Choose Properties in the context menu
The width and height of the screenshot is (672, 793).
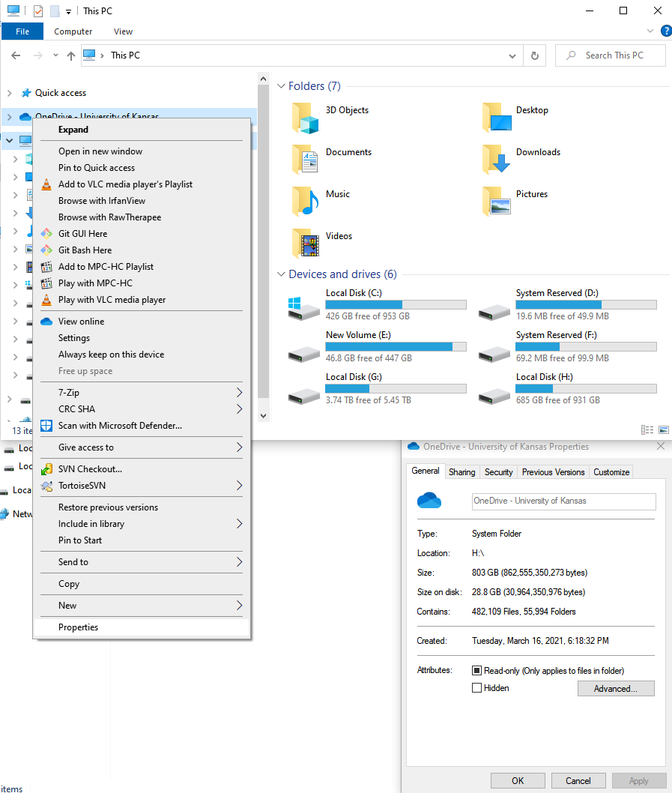coord(142,627)
